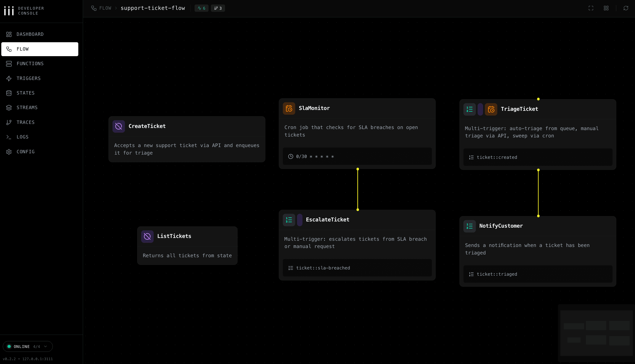Expand the ONLINE 4/4 status dropdown
Screen dimensions: 635x364
click(27, 346)
